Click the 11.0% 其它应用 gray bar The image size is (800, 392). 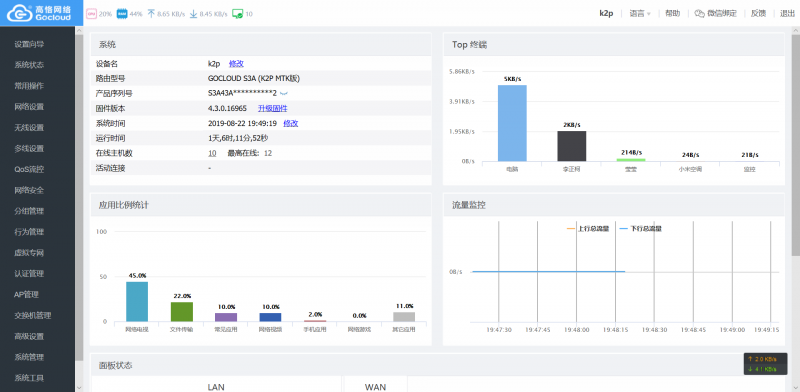tap(404, 316)
